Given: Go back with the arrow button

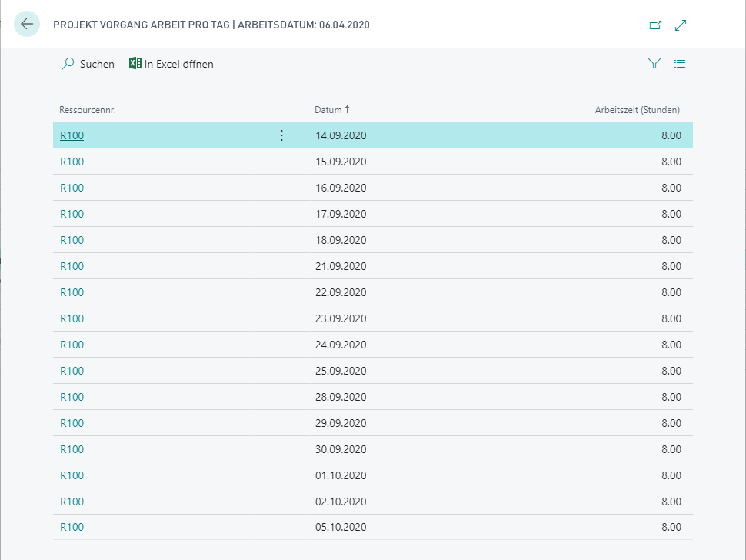Looking at the screenshot, I should 27,24.
